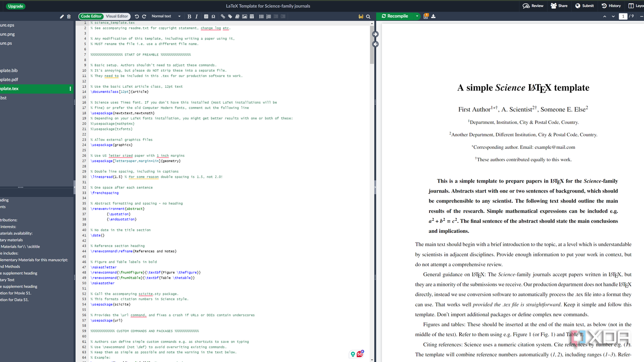
Task: Edit the page number input field
Action: click(623, 16)
